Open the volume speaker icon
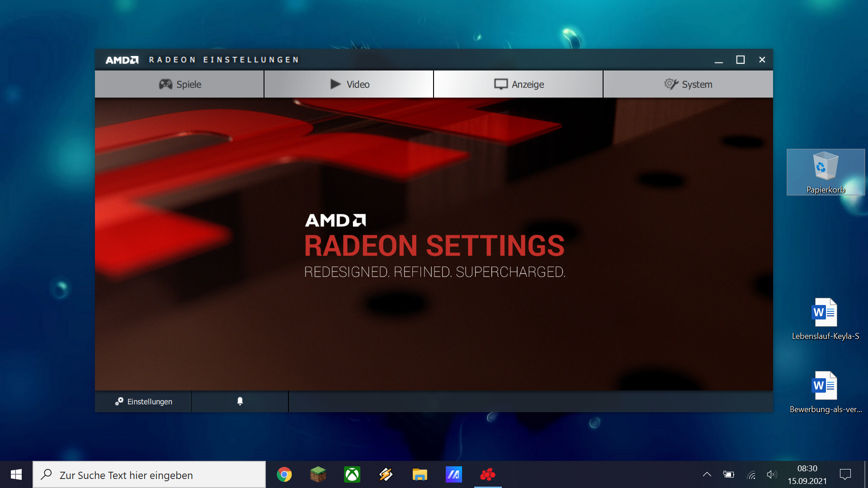This screenshot has height=488, width=868. tap(771, 474)
